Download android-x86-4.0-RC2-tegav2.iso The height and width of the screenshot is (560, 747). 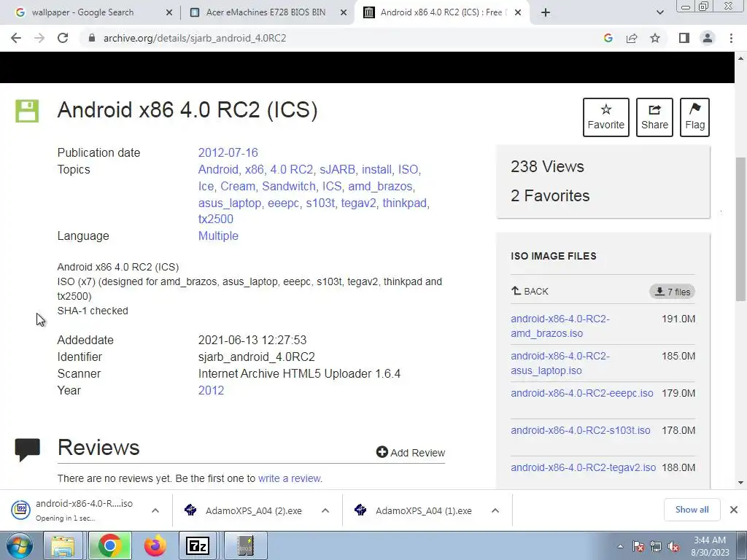583,467
